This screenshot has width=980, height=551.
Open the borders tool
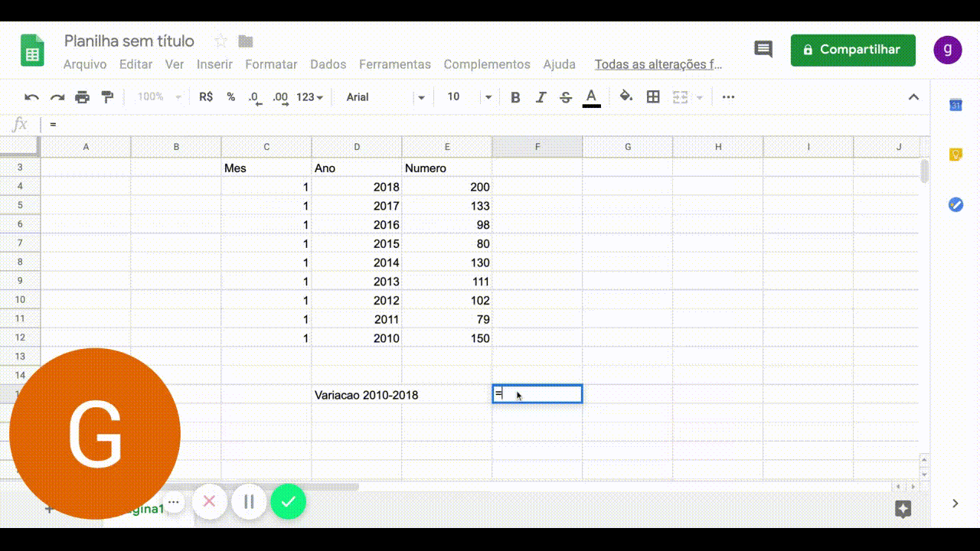click(x=653, y=96)
